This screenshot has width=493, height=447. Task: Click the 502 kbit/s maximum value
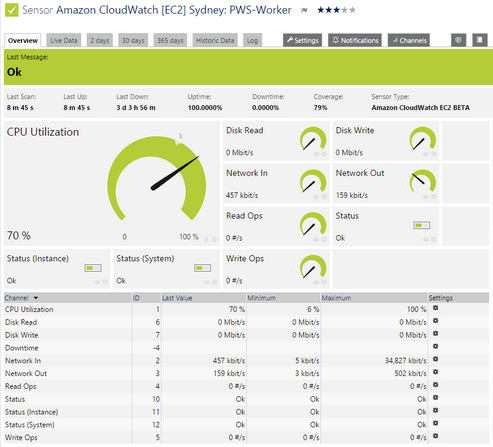[x=411, y=373]
